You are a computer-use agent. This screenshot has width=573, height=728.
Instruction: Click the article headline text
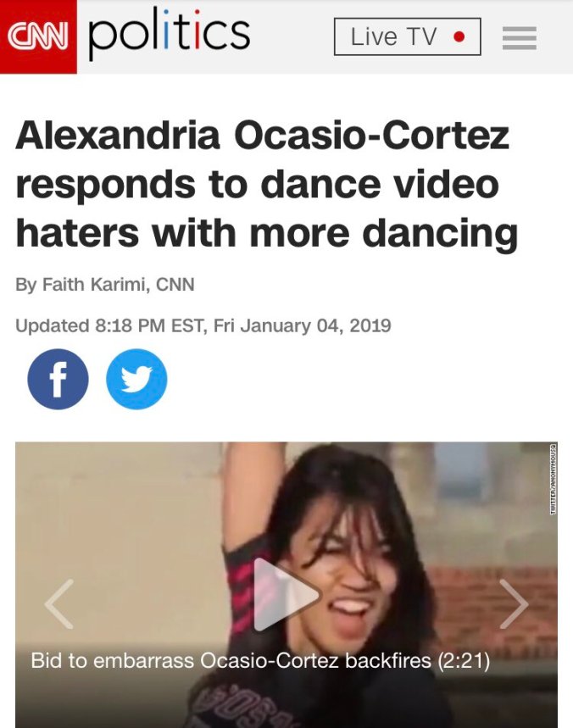point(266,184)
